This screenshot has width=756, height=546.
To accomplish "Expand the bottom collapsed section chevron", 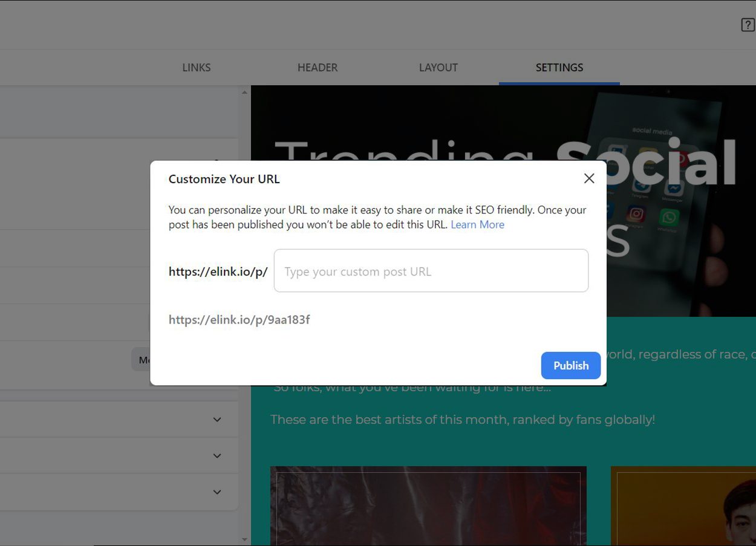I will [x=217, y=492].
